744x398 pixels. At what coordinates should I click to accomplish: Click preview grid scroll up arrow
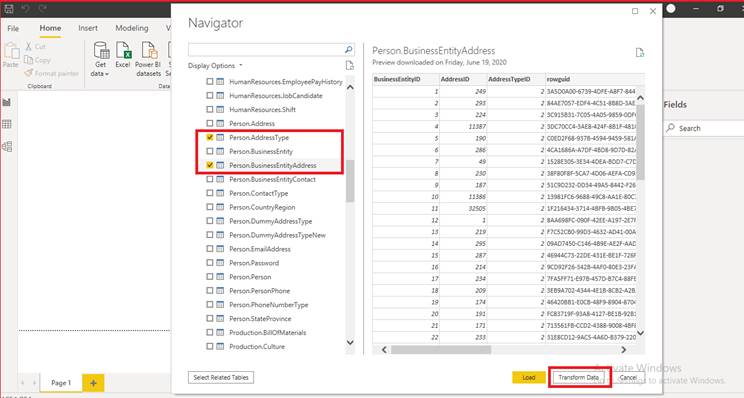point(640,98)
